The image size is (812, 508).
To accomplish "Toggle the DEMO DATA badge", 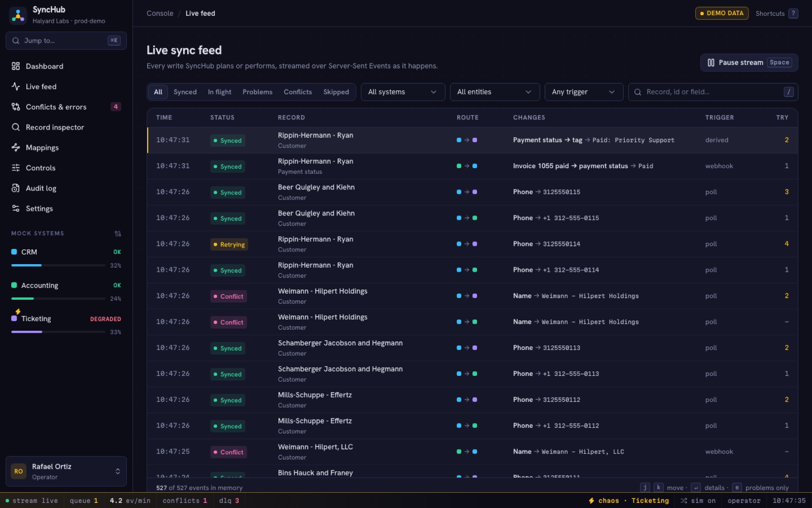I will (x=722, y=13).
